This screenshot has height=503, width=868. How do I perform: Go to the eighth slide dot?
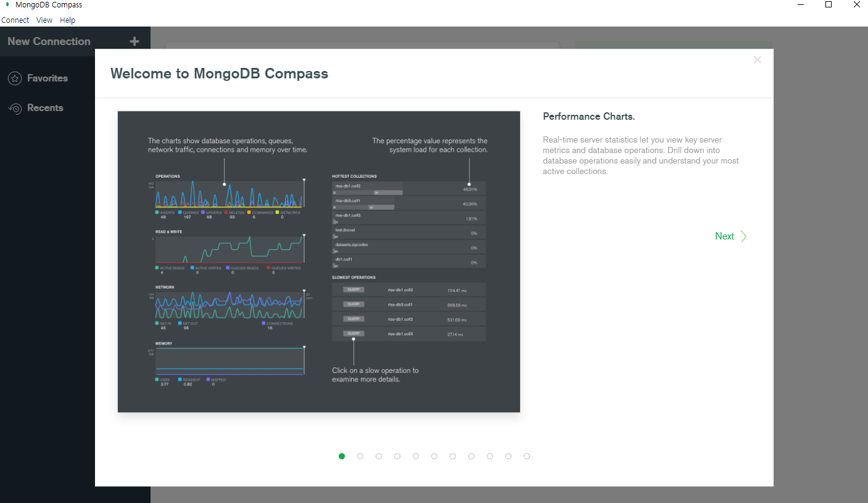(x=471, y=456)
